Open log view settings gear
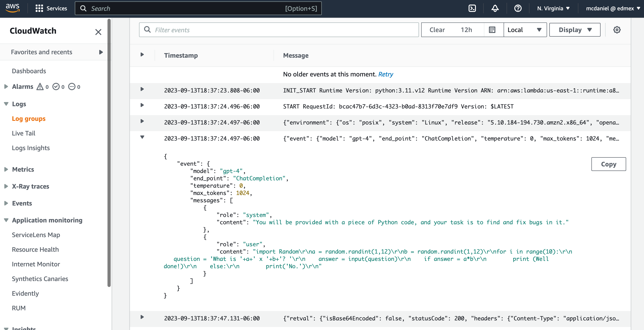 [x=617, y=30]
